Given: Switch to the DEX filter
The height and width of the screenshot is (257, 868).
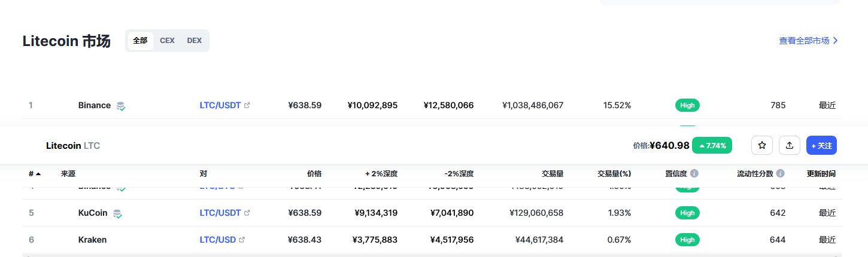Looking at the screenshot, I should (x=195, y=41).
